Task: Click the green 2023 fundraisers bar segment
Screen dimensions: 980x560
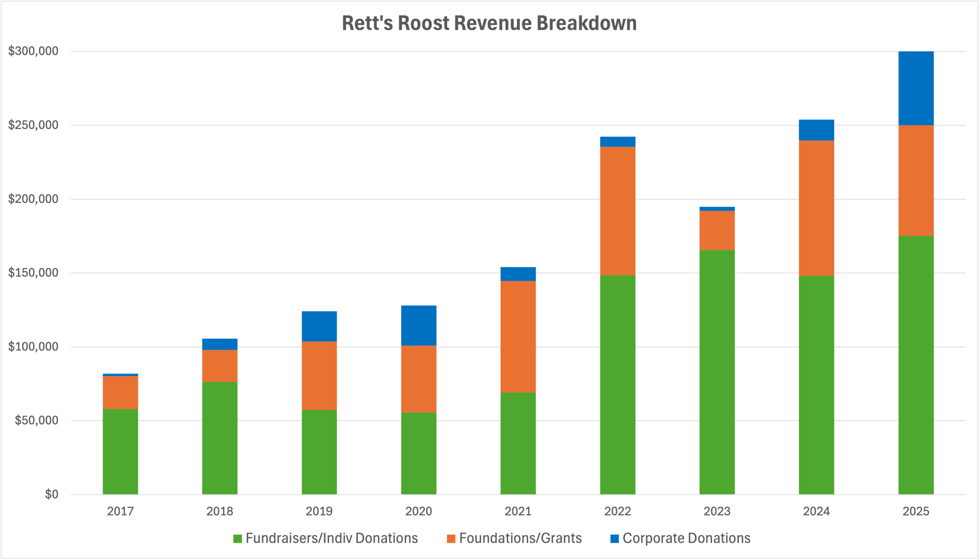Action: pyautogui.click(x=717, y=372)
